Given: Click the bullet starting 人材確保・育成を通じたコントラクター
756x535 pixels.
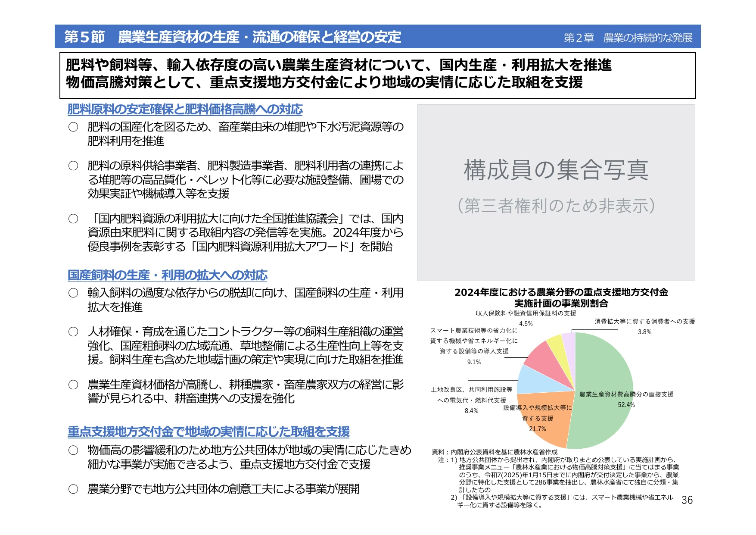Looking at the screenshot, I should point(236,346).
